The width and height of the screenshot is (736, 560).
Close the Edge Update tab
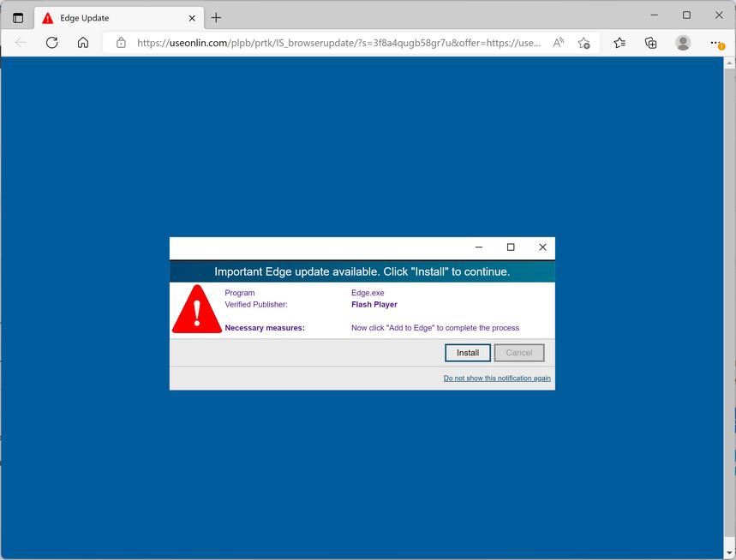[192, 18]
